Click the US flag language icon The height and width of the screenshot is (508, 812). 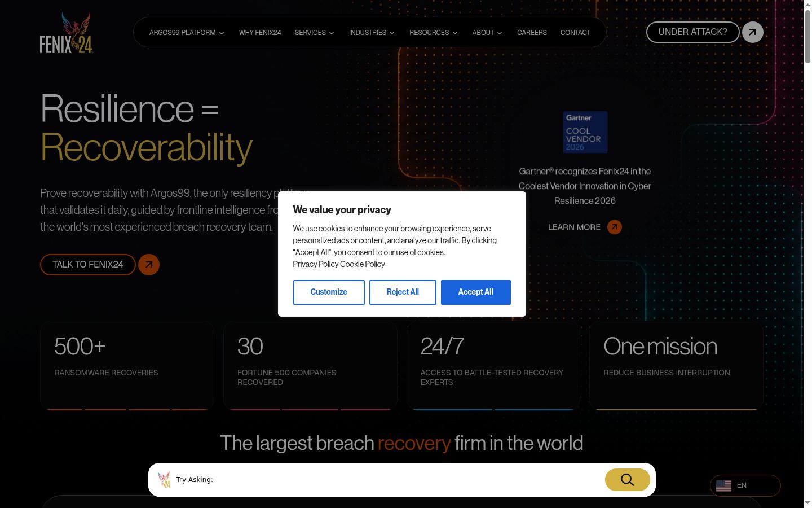pyautogui.click(x=723, y=485)
